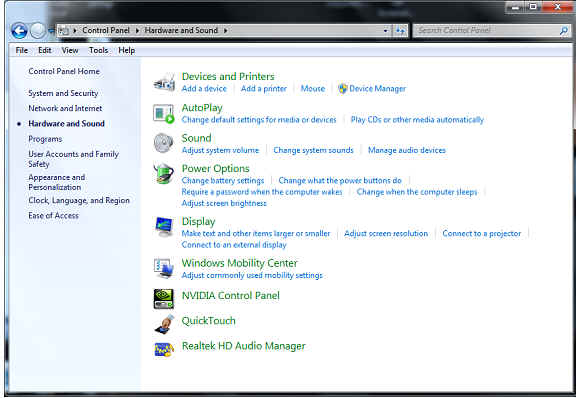Click the Display monitor icon
The image size is (576, 398).
[164, 227]
